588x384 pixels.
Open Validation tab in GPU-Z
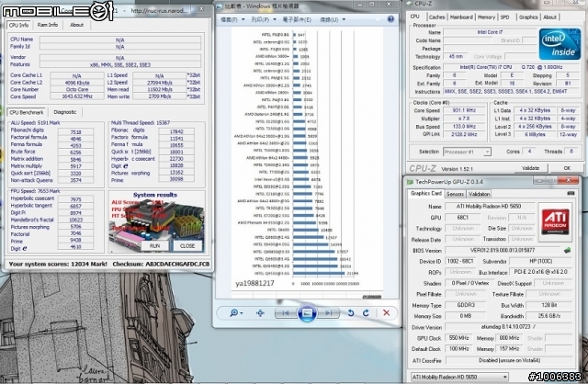479,194
